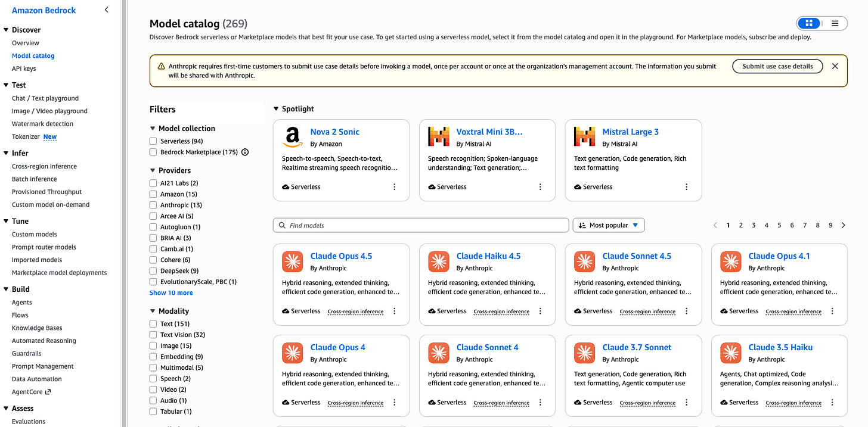Viewport: 868px width, 427px height.
Task: Open Claude Opus 4 card options menu
Action: [394, 403]
